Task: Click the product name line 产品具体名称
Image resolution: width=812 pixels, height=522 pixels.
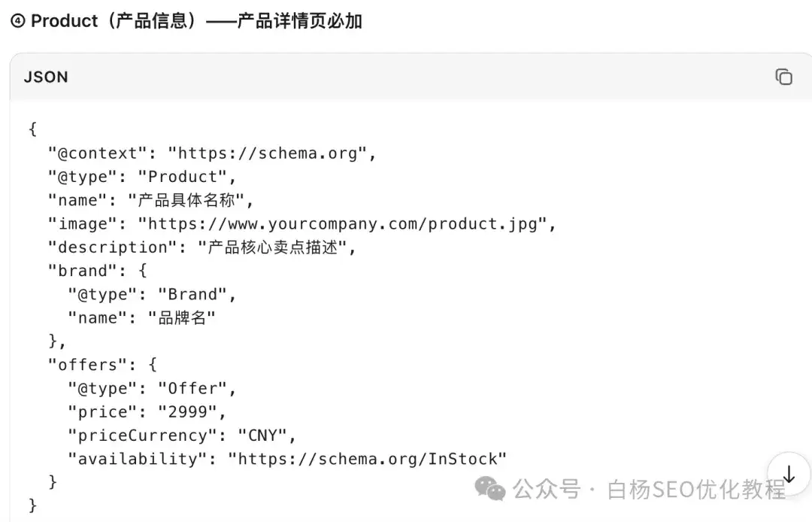Action: [x=150, y=200]
